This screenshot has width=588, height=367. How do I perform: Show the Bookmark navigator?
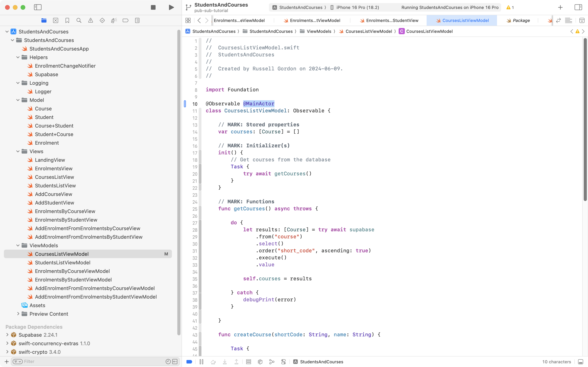(x=67, y=20)
